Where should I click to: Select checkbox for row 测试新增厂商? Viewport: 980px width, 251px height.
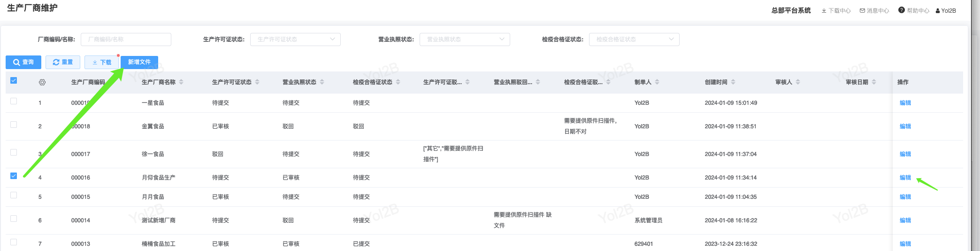pyautogui.click(x=14, y=219)
